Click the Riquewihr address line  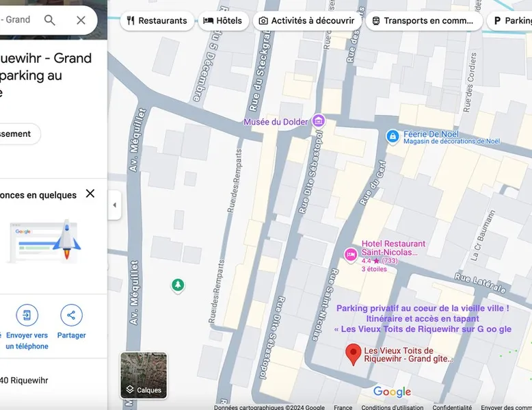pyautogui.click(x=24, y=381)
